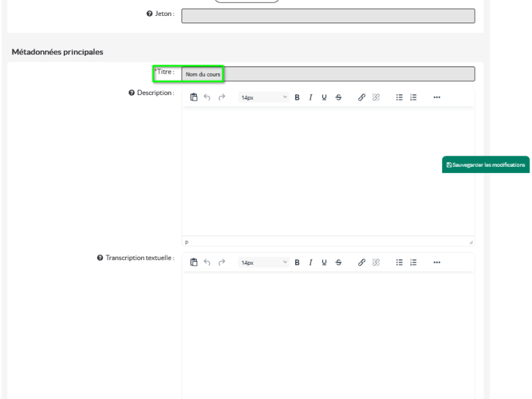Toggle bold in the Transcription textuelle editor
532x399 pixels.
point(297,262)
